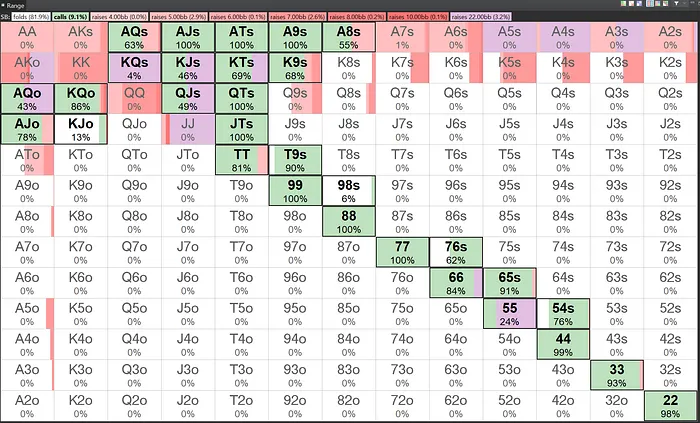Select the 76s 62% hand cell
Image resolution: width=700 pixels, height=423 pixels.
click(x=455, y=254)
